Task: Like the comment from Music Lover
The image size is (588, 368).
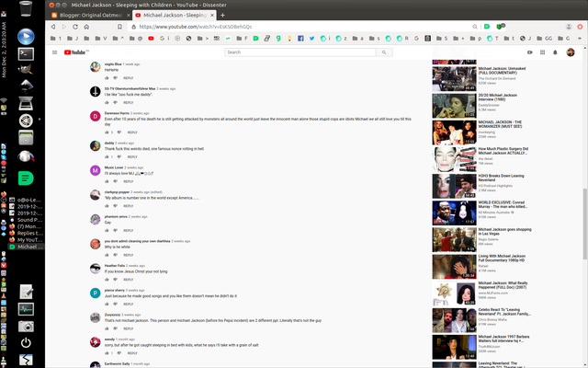Action: click(107, 181)
